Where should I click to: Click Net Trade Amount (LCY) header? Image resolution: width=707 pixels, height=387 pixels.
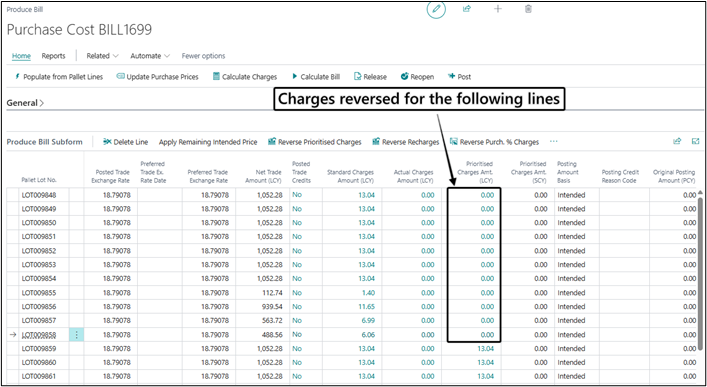(264, 176)
